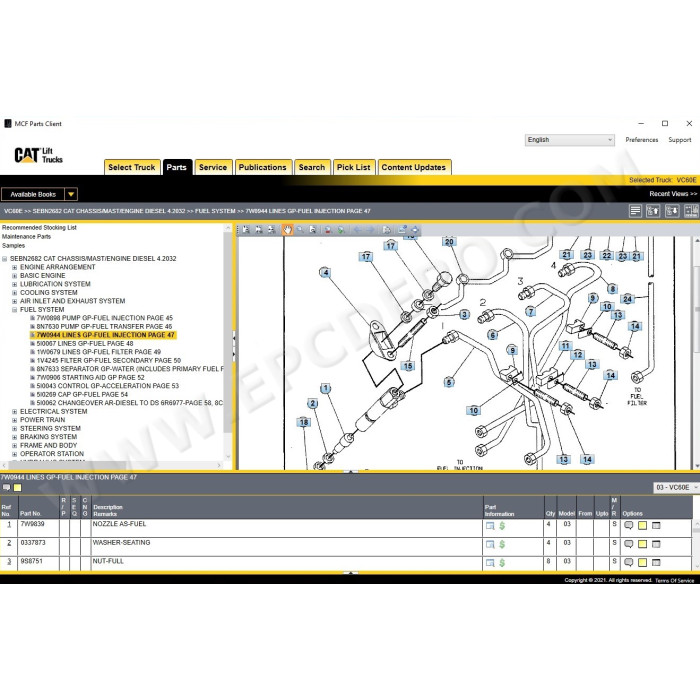Open part details for NUT-FULL row
This screenshot has height=700, width=700.
coord(490,563)
